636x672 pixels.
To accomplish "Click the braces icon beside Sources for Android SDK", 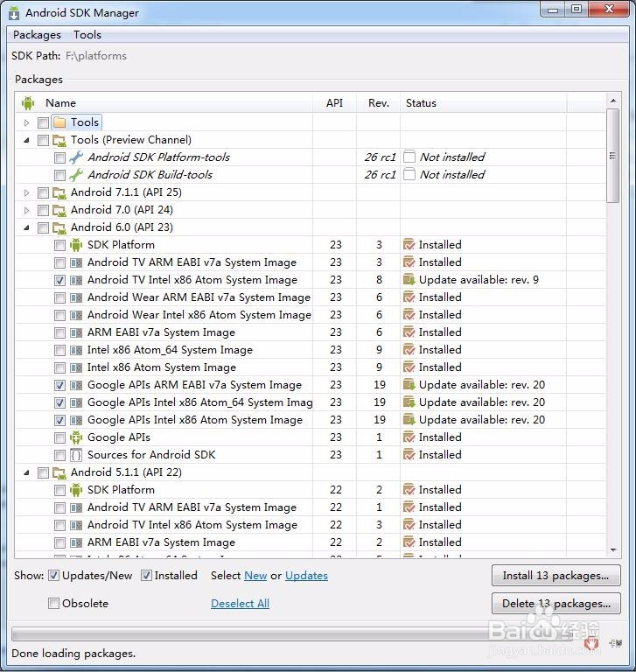I will (76, 455).
